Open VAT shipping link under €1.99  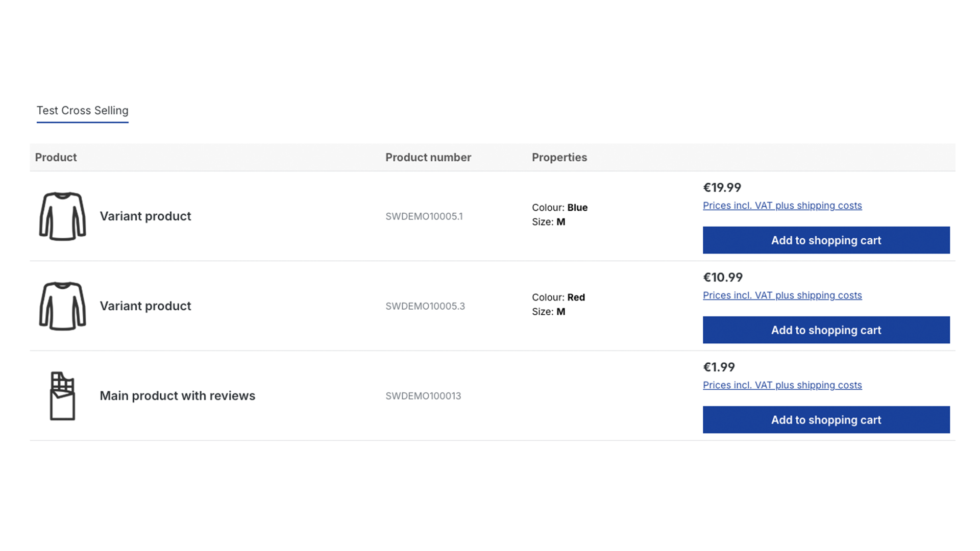(x=782, y=385)
